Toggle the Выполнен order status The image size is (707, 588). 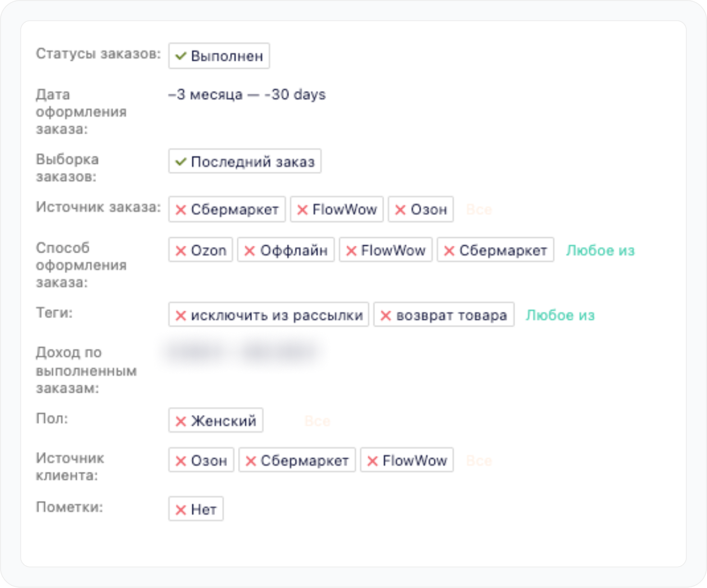(219, 56)
